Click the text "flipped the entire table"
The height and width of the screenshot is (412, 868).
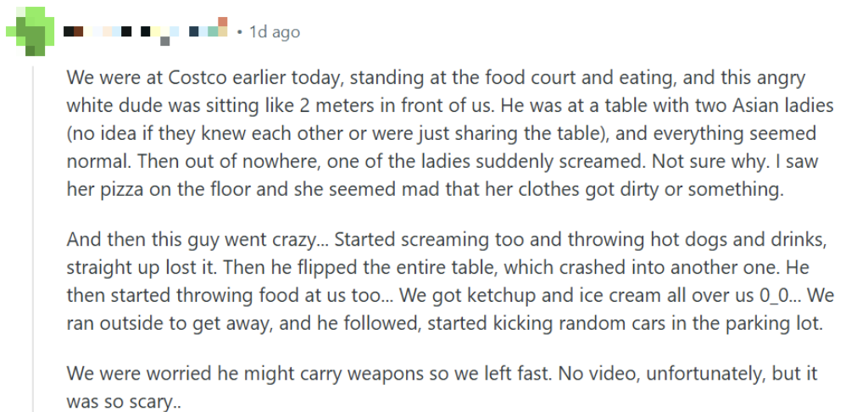397,268
